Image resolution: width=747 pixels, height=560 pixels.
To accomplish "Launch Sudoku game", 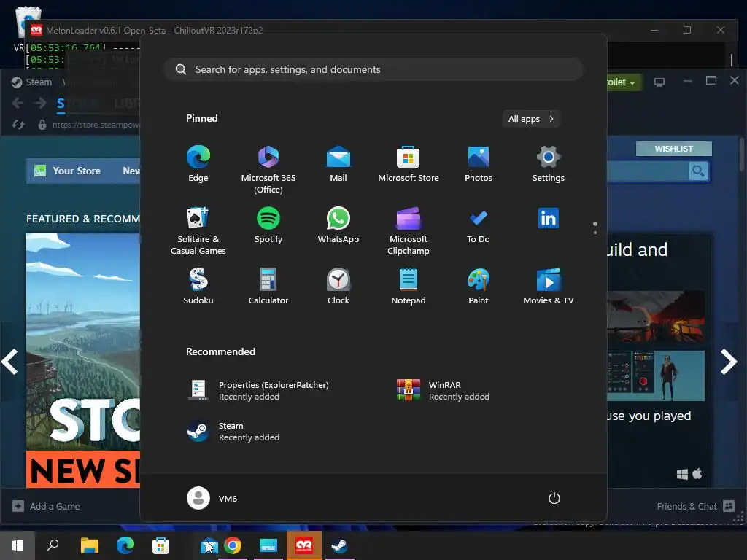I will 198,286.
